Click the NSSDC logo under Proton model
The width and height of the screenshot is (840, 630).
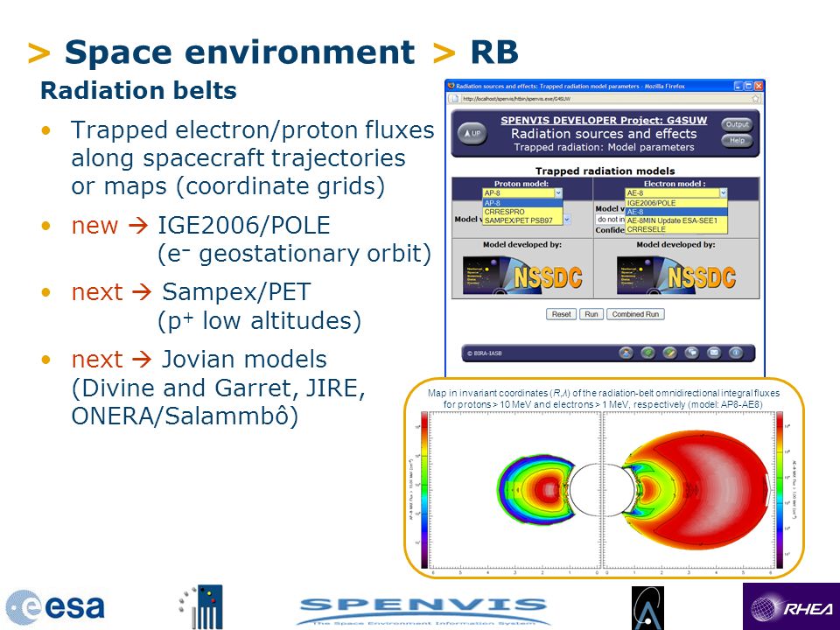coord(523,275)
